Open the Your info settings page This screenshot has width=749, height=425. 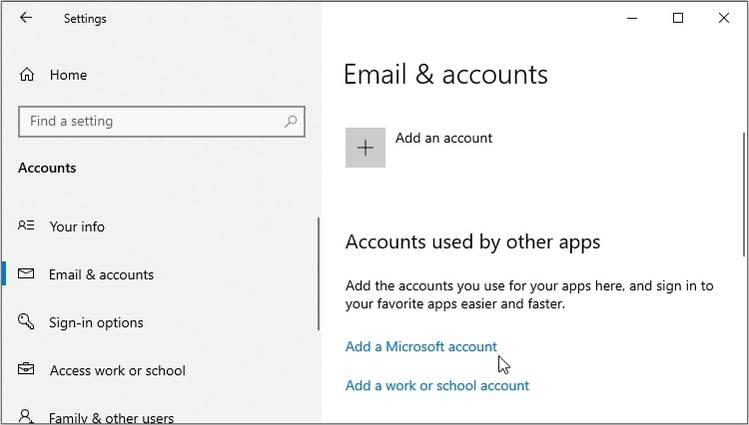click(x=77, y=227)
